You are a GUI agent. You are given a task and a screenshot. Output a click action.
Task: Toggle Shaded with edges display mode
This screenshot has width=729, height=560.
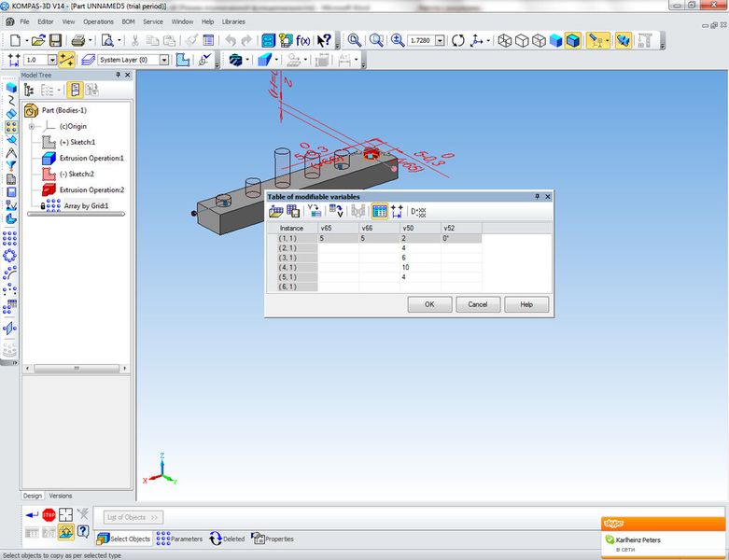573,40
